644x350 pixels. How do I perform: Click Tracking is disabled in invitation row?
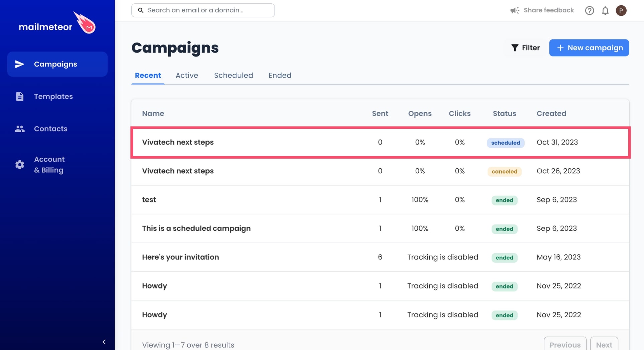tap(443, 257)
